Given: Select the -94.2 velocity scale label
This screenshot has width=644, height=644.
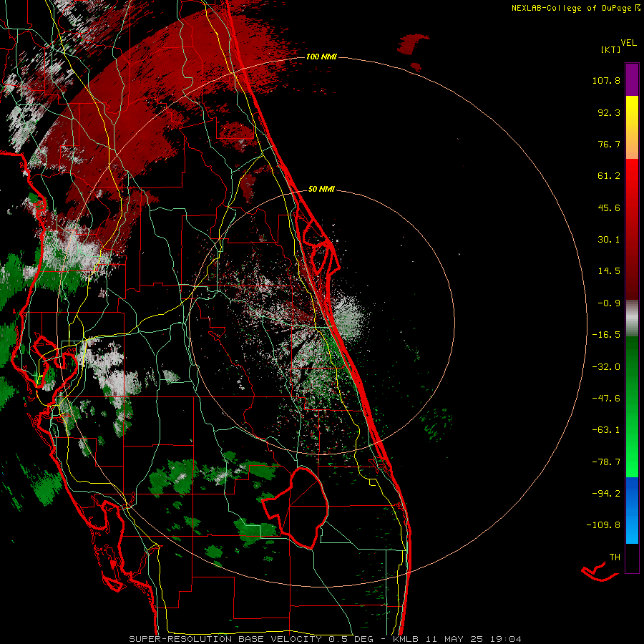Looking at the screenshot, I should [x=606, y=493].
